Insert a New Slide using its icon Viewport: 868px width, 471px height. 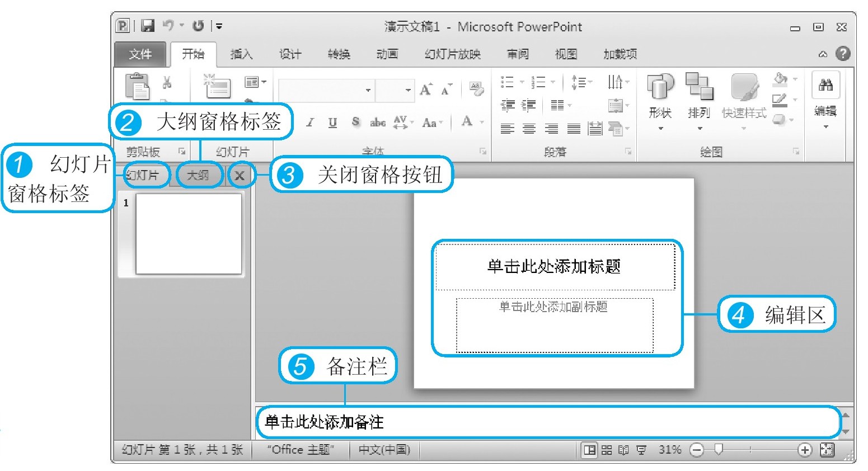pyautogui.click(x=217, y=86)
